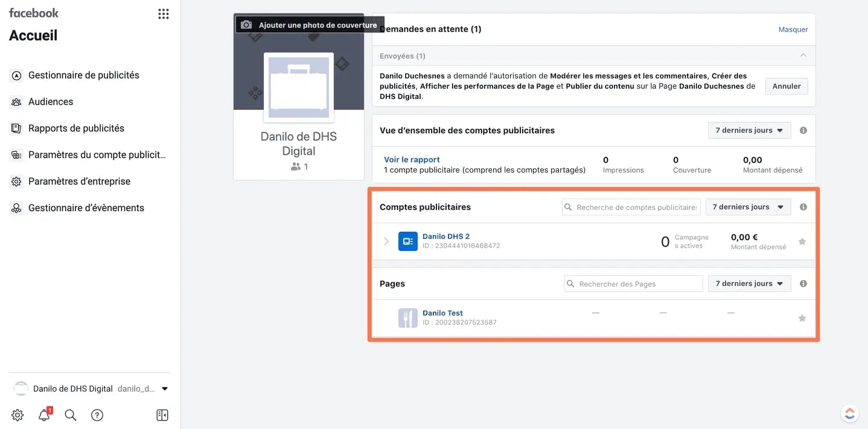This screenshot has height=429, width=868.
Task: Click Ajouter une photo de couverture
Action: (310, 25)
